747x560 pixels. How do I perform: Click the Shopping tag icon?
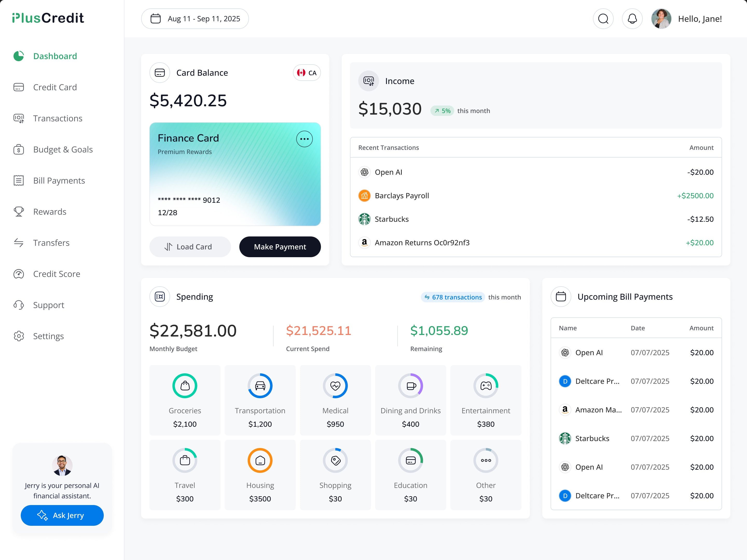coord(335,460)
